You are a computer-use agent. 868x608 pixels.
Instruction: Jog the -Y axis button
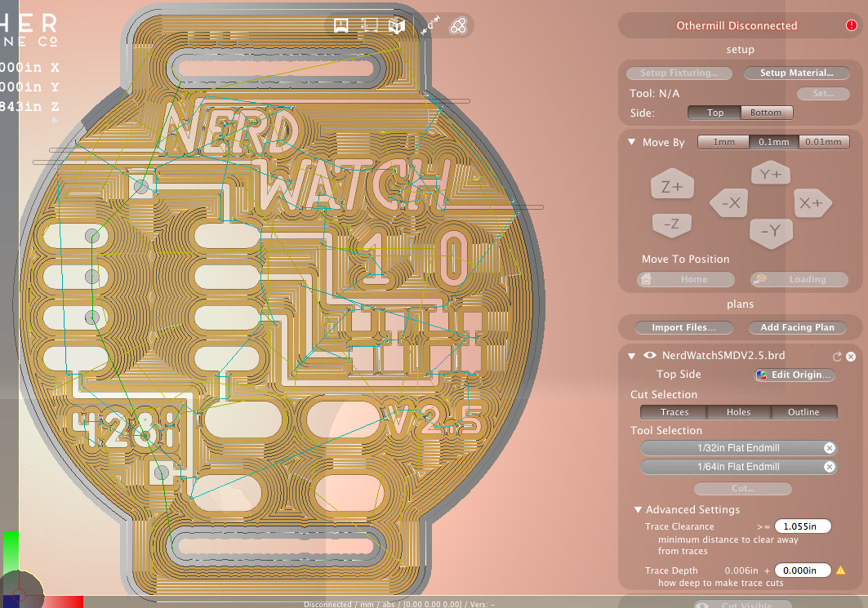point(771,232)
